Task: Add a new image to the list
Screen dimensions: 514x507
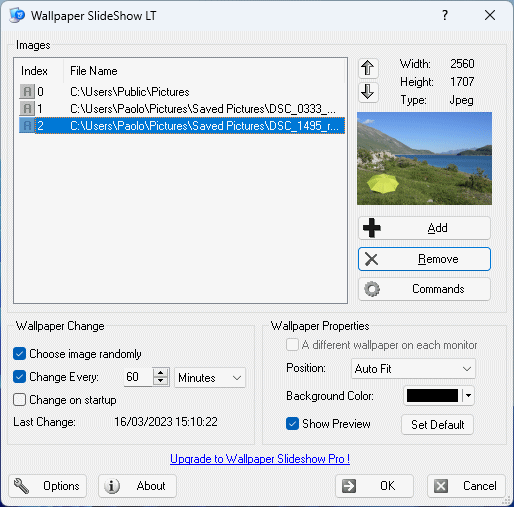Action: (424, 228)
